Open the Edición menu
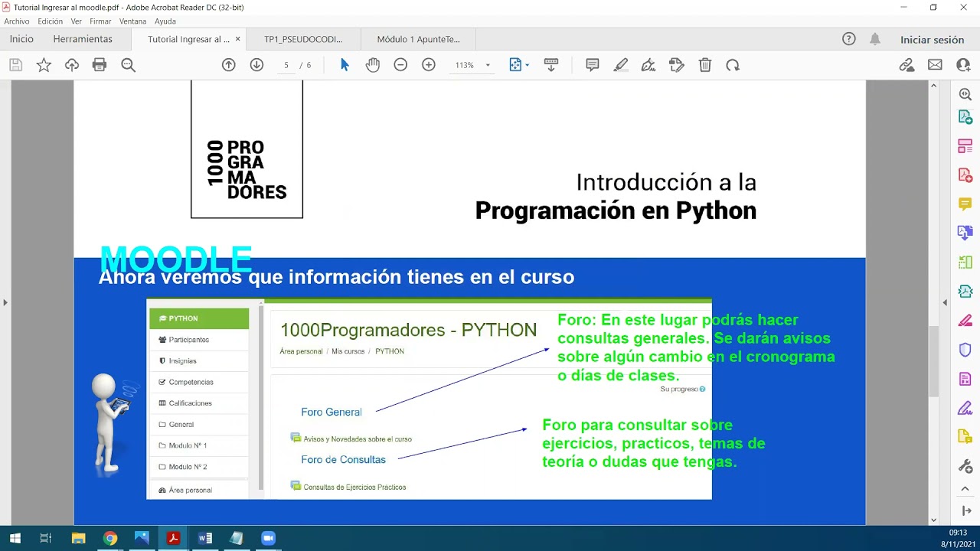 coord(51,21)
